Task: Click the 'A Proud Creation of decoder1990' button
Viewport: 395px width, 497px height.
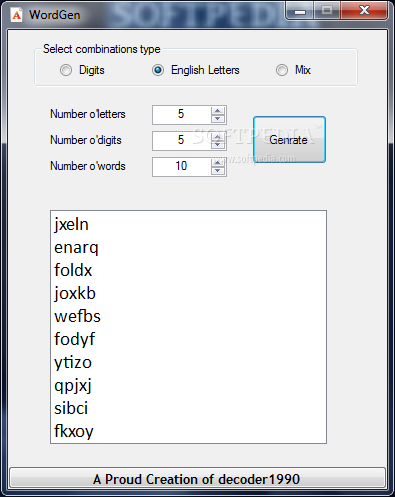Action: point(197,479)
